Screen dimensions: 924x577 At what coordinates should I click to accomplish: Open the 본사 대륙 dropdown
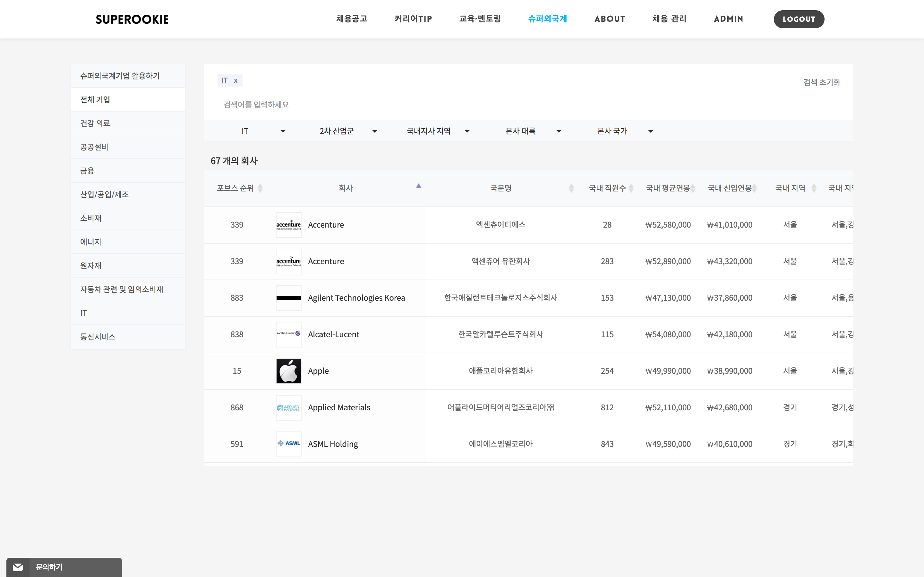coord(533,131)
